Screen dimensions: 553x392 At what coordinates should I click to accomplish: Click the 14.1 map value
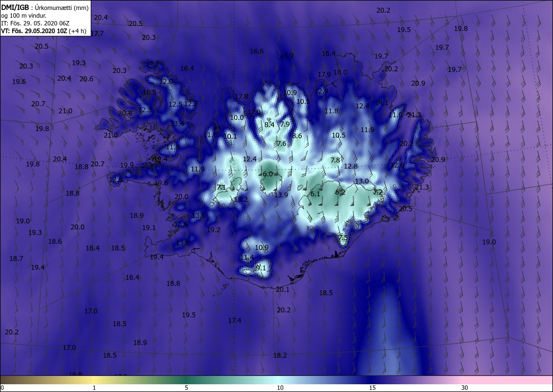tap(381, 103)
